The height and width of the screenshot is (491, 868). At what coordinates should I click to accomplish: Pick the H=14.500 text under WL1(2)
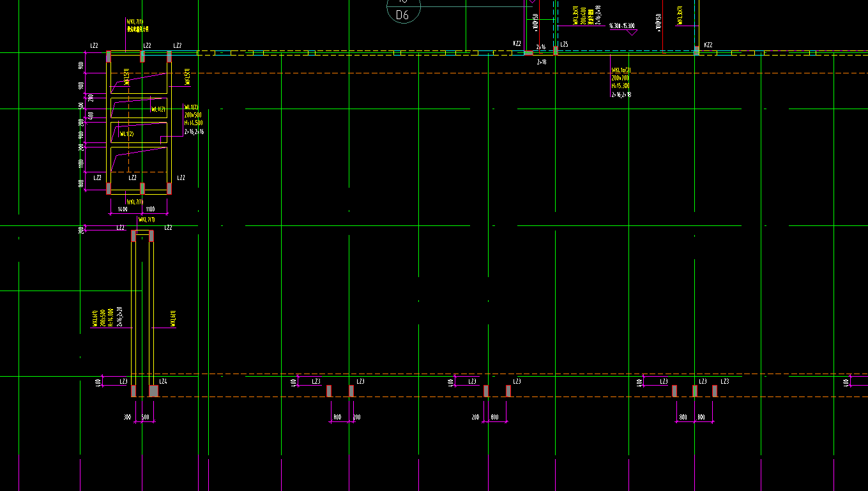[x=194, y=123]
